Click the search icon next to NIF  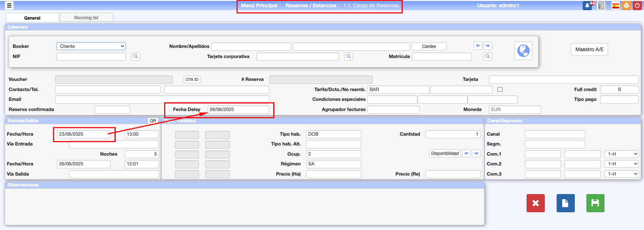click(x=136, y=57)
